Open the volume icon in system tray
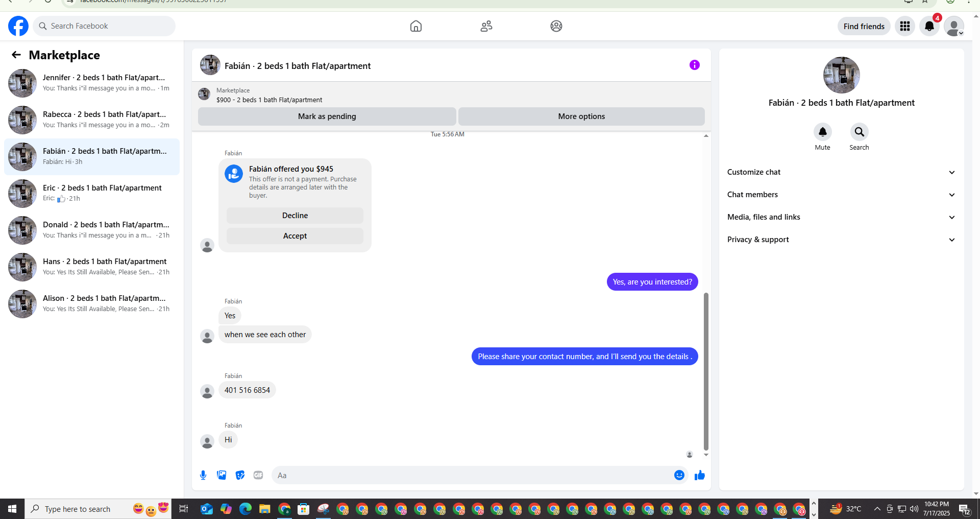Viewport: 980px width, 519px height. [914, 509]
